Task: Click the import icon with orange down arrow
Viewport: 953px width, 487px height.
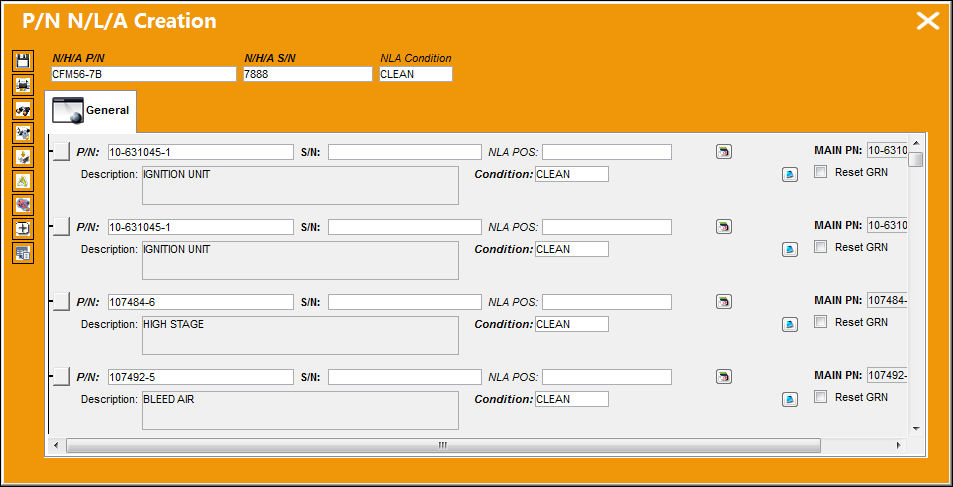Action: tap(23, 157)
